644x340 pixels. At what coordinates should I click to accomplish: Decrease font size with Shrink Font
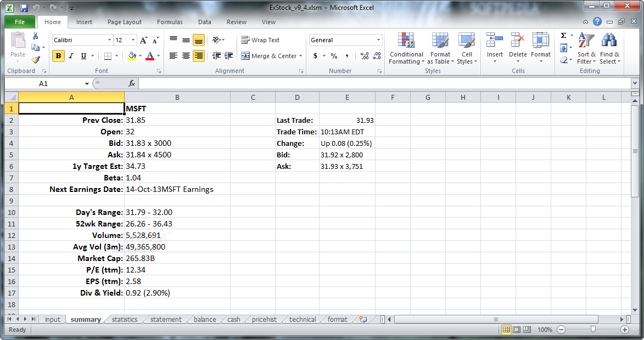(x=156, y=40)
